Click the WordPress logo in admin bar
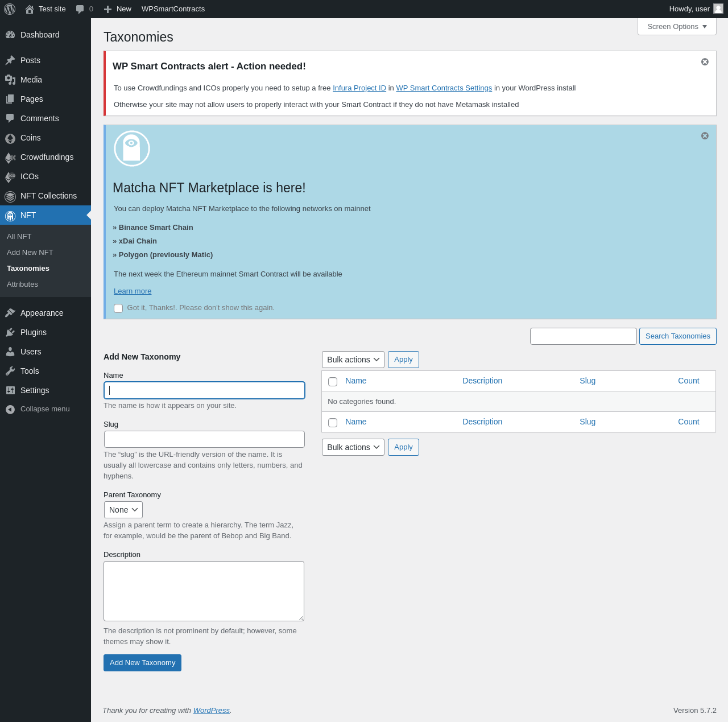The height and width of the screenshot is (722, 728). (x=10, y=9)
